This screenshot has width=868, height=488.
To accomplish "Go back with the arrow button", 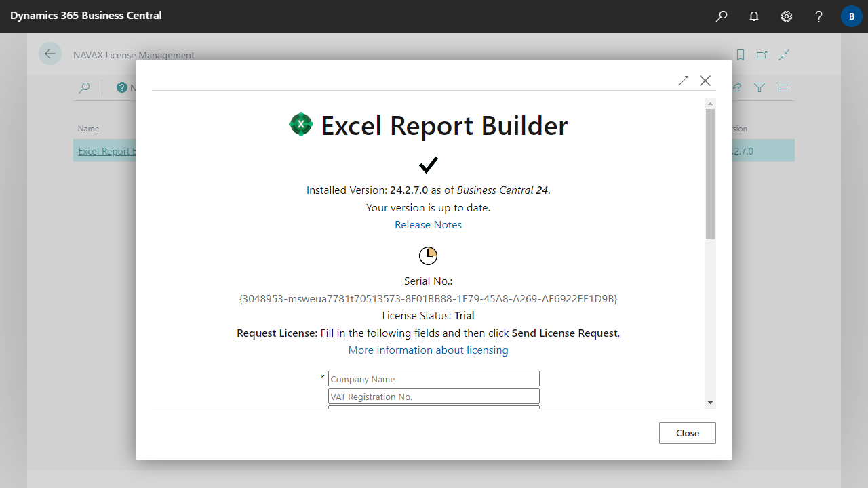I will pos(50,54).
